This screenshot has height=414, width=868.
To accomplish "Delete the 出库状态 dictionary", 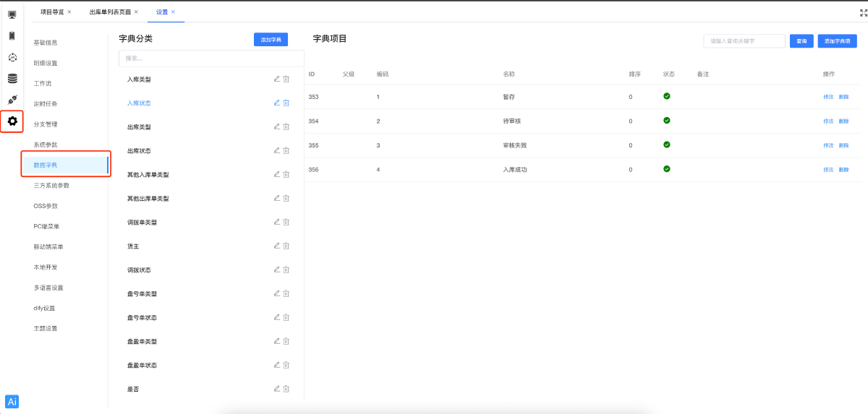I will 286,150.
